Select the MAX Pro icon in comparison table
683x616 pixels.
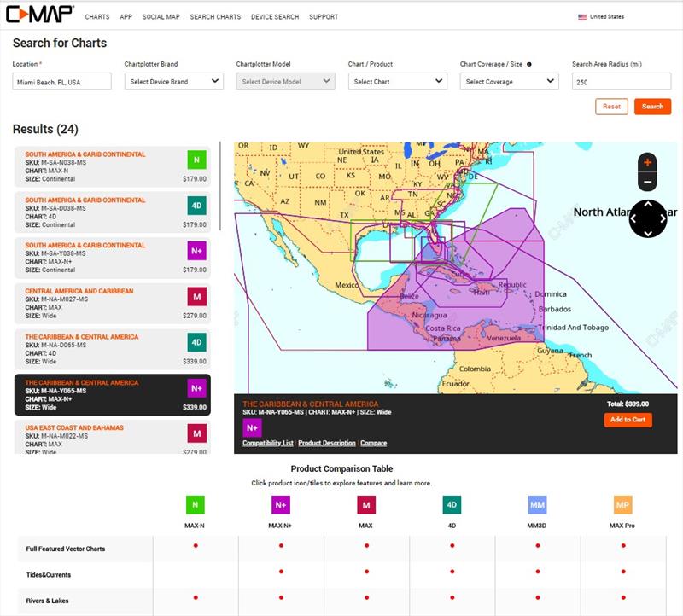click(x=622, y=505)
